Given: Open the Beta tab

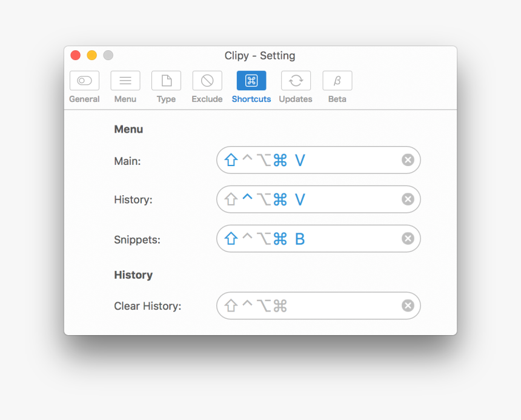Looking at the screenshot, I should point(337,87).
